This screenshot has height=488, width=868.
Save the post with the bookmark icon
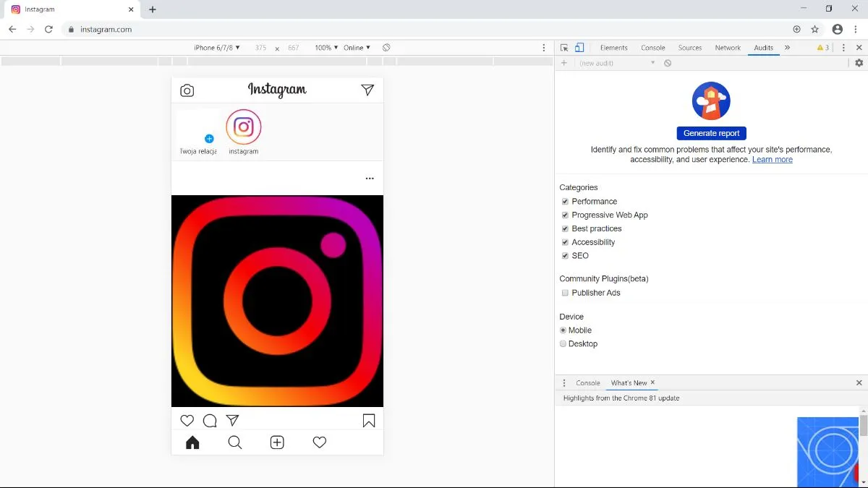[x=369, y=421]
